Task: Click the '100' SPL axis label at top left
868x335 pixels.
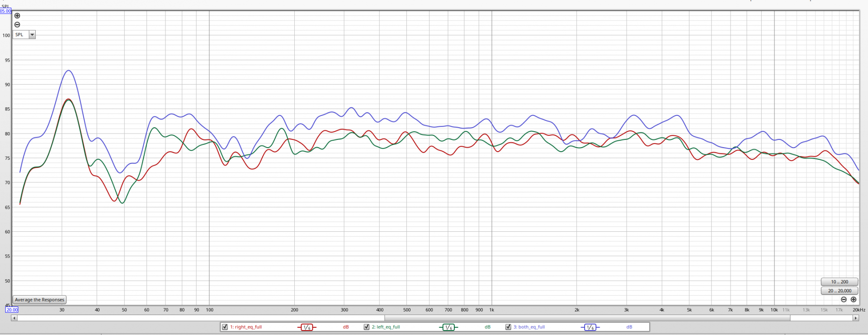Action: click(x=6, y=35)
